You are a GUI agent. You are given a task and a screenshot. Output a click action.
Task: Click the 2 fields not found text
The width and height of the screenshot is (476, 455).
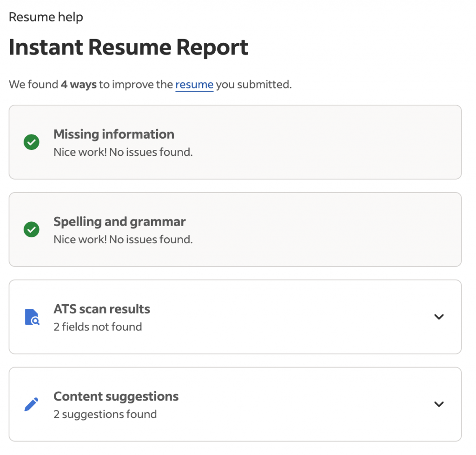click(97, 327)
